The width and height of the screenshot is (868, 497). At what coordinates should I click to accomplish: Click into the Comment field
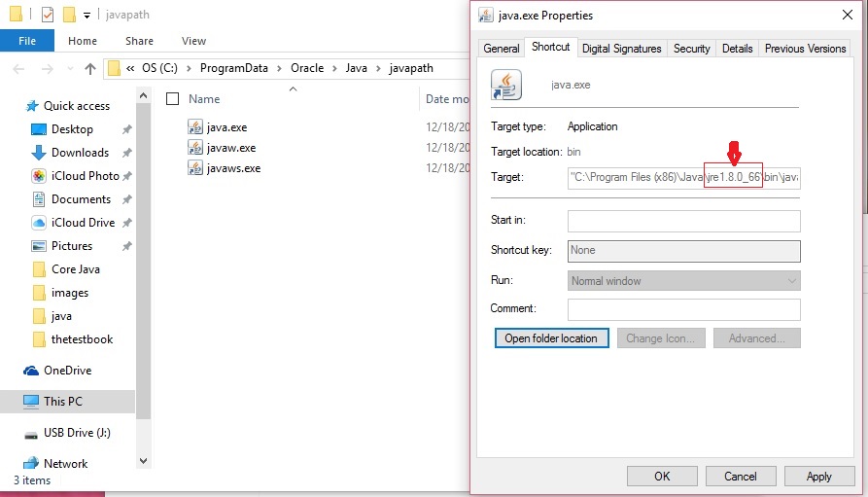coord(683,309)
